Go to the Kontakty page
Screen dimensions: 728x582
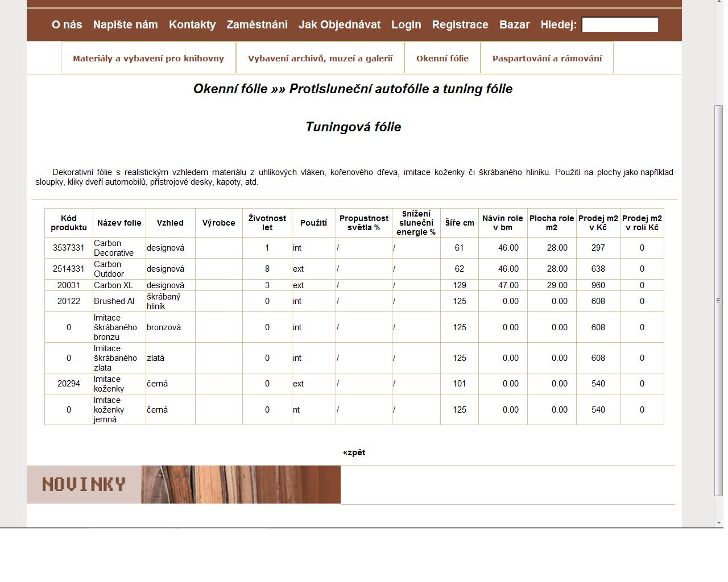coord(192,24)
